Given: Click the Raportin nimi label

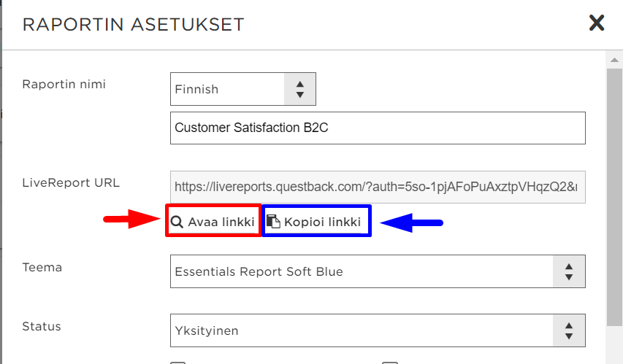Looking at the screenshot, I should pos(64,84).
